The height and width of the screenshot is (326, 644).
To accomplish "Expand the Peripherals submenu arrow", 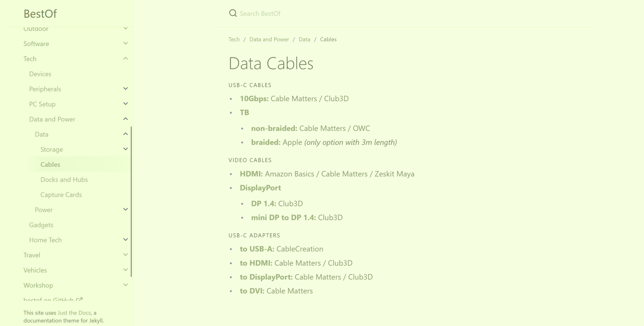I will point(125,89).
